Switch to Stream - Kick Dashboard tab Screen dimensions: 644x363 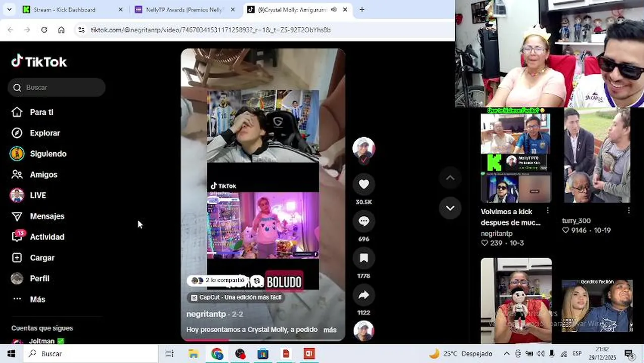[73, 10]
